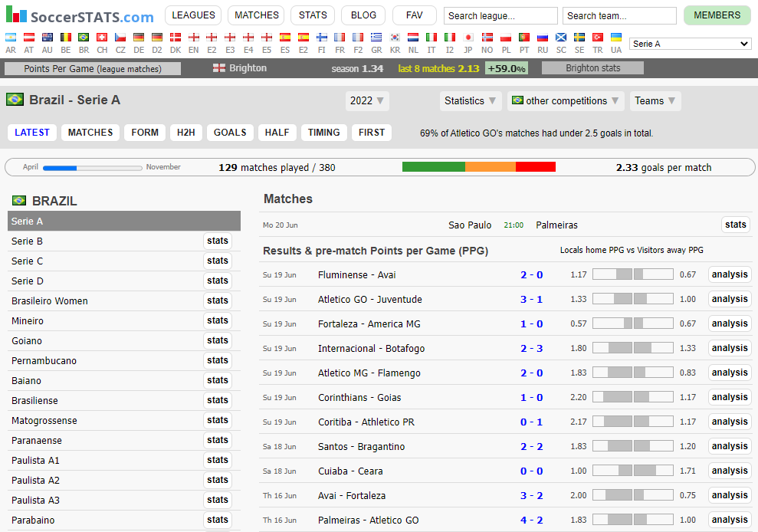Viewport: 758px width, 532px height.
Task: Open the GOALS tab
Action: click(x=230, y=133)
